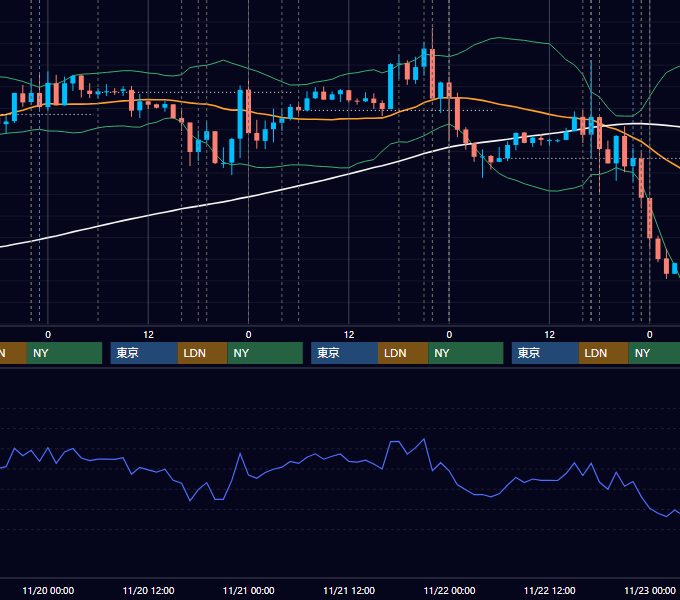This screenshot has height=600, width=680.
Task: Click the LDN session block on 11/20
Action: (203, 353)
